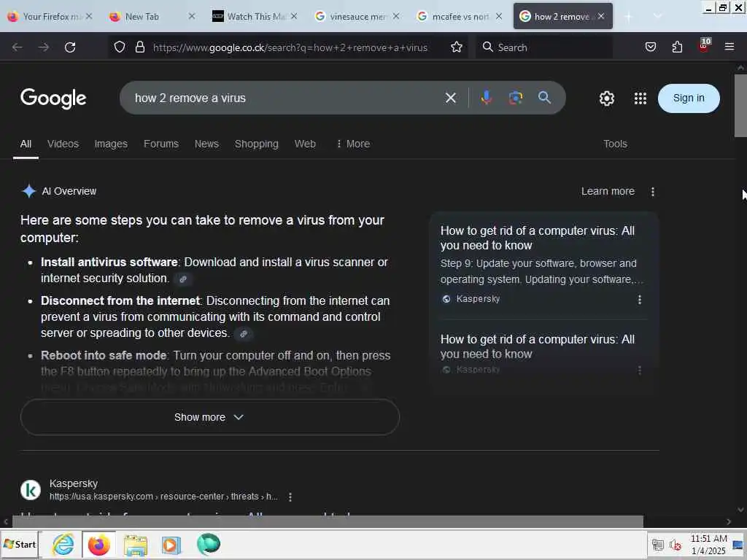Screen dimensions: 747x560
Task: Click source link chip after Disconnect from internet
Action: [244, 334]
